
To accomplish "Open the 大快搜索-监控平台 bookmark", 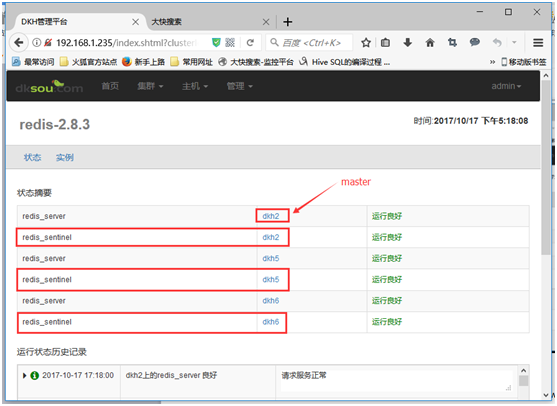I will click(256, 62).
